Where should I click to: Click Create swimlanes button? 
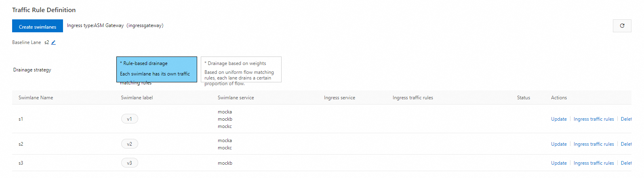click(x=38, y=26)
